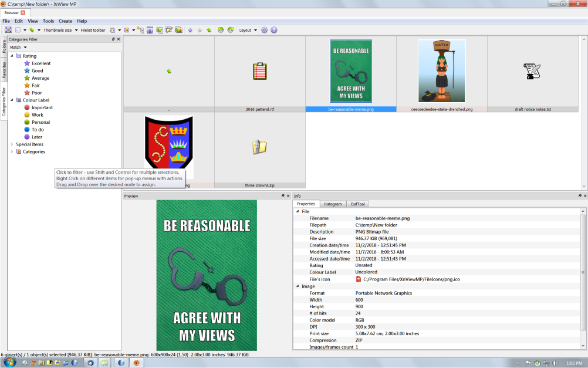588x368 pixels.
Task: Click the Thumbnails size button
Action: pos(58,30)
